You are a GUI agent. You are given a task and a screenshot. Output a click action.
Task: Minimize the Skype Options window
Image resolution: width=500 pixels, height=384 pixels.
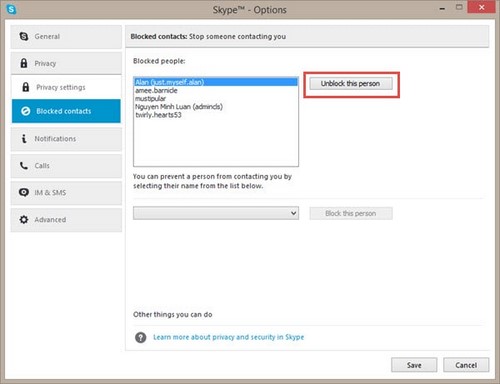442,8
